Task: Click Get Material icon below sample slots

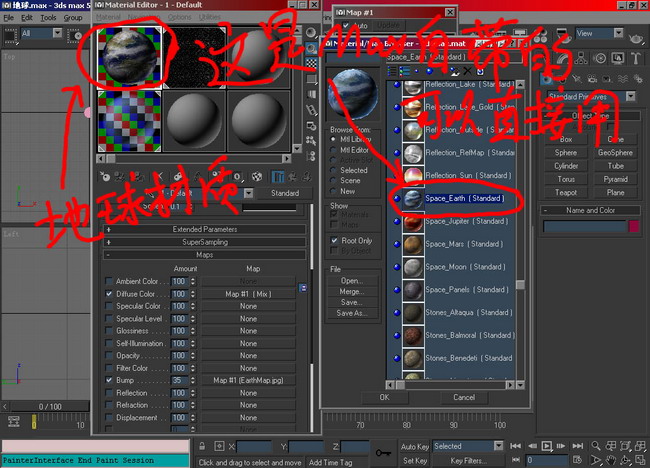Action: coord(105,177)
